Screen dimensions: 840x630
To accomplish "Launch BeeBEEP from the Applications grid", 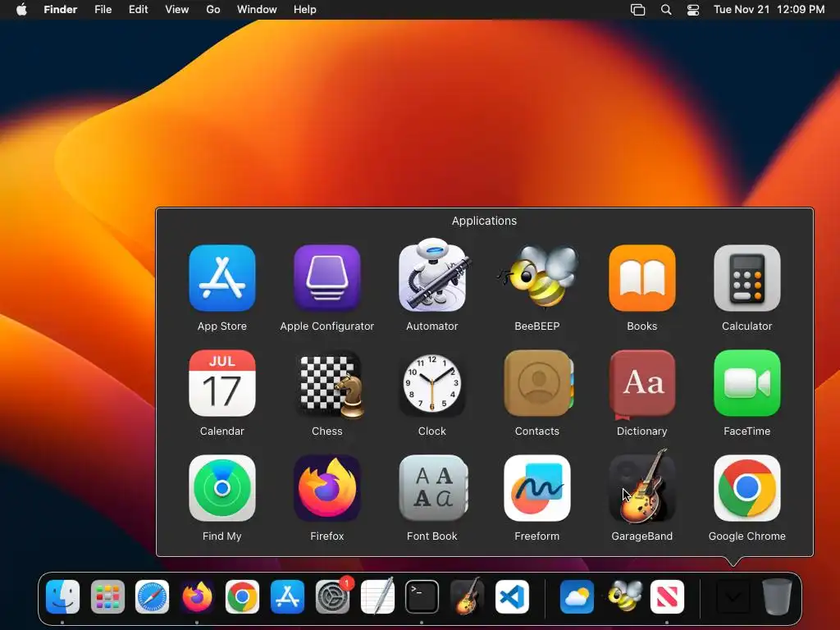I will [x=537, y=277].
